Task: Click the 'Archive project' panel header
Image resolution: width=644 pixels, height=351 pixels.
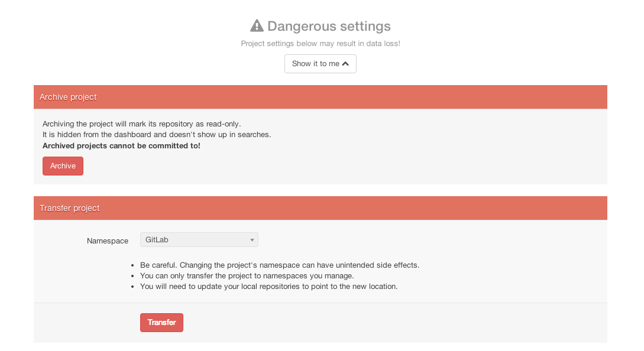Action: pos(320,97)
